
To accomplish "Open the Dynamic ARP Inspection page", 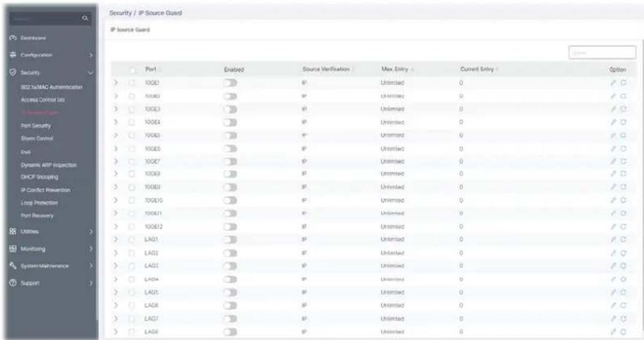I will pos(49,165).
